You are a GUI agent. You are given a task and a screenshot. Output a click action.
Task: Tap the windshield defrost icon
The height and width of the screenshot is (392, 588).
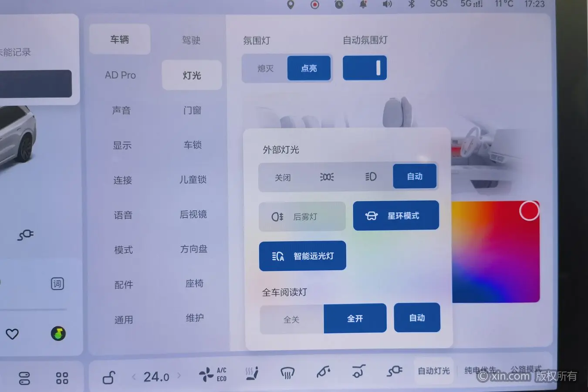287,373
